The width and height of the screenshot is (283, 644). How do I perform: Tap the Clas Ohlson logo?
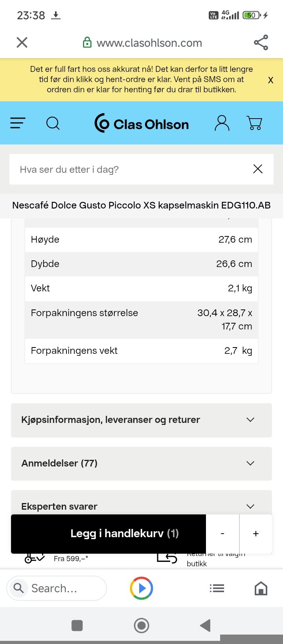(x=141, y=124)
